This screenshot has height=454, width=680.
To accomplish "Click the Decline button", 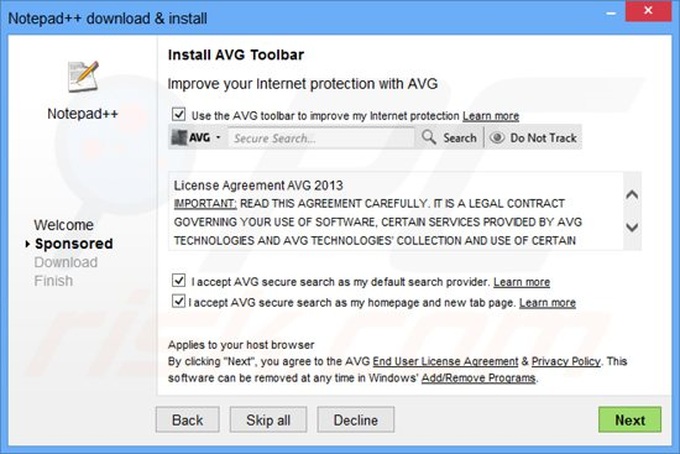I will pyautogui.click(x=356, y=419).
